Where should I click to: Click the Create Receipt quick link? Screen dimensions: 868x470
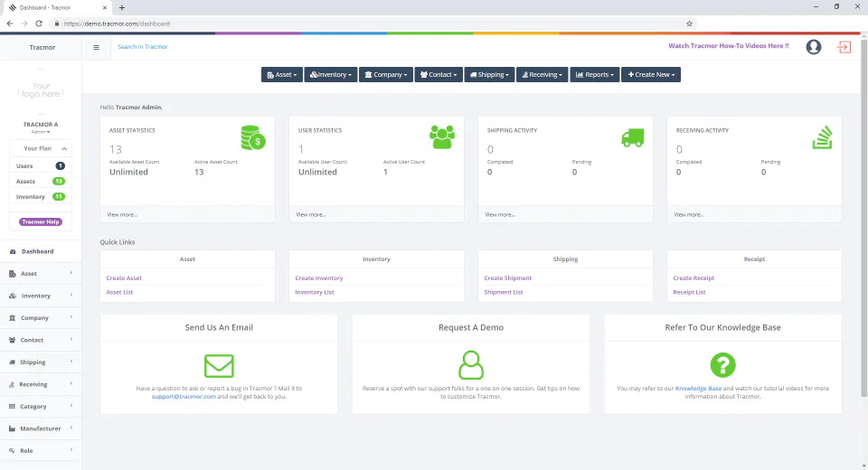point(693,277)
